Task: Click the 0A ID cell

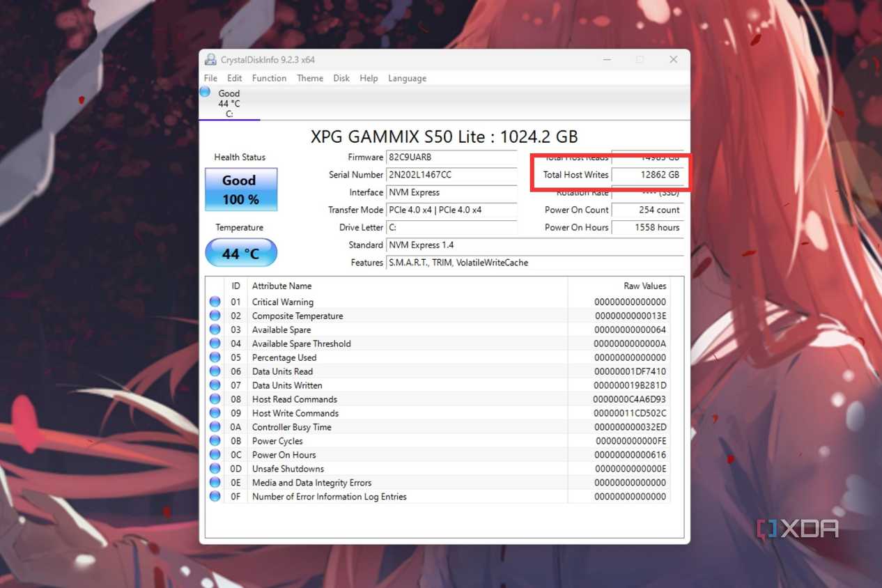Action: (x=235, y=427)
